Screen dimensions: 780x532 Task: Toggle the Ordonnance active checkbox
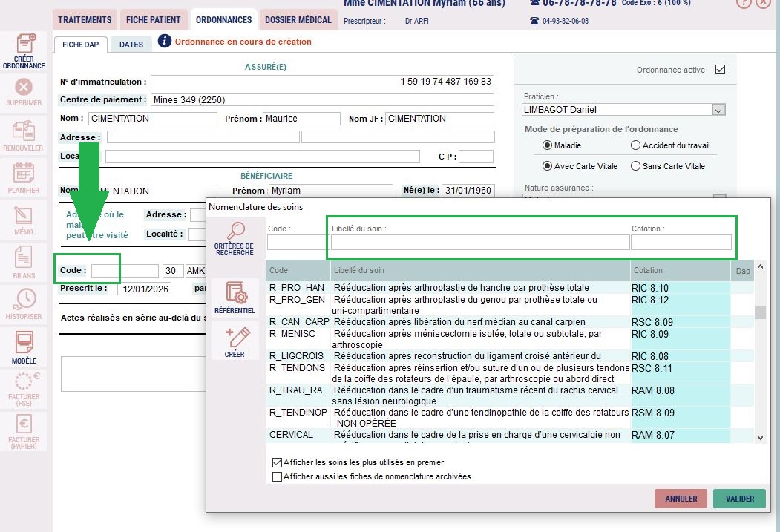click(719, 70)
